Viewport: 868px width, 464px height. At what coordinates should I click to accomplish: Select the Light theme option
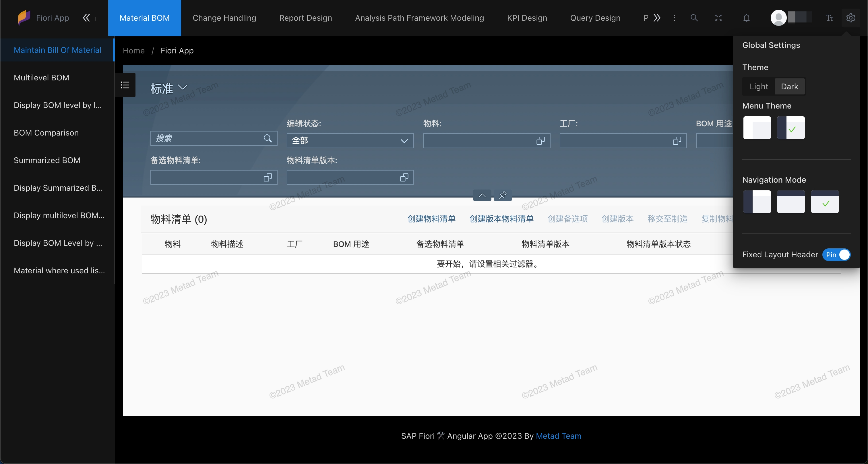pyautogui.click(x=758, y=86)
